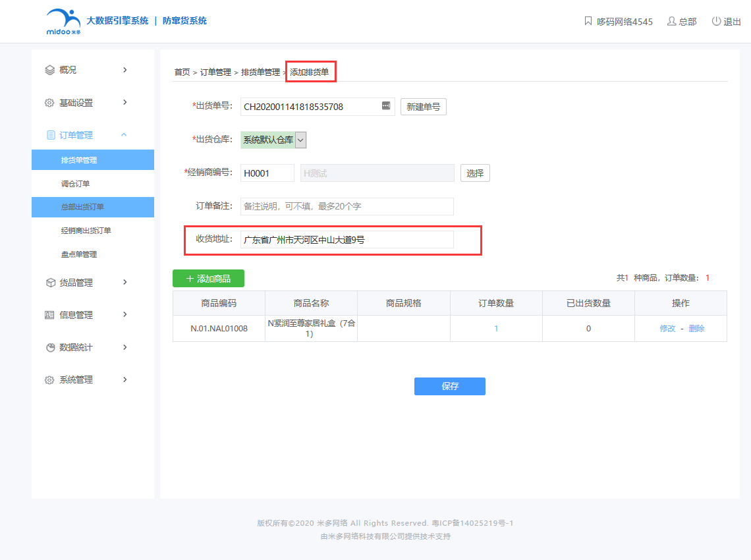The image size is (751, 560).
Task: Click product code N.01.NAL01008
Action: pyautogui.click(x=219, y=329)
